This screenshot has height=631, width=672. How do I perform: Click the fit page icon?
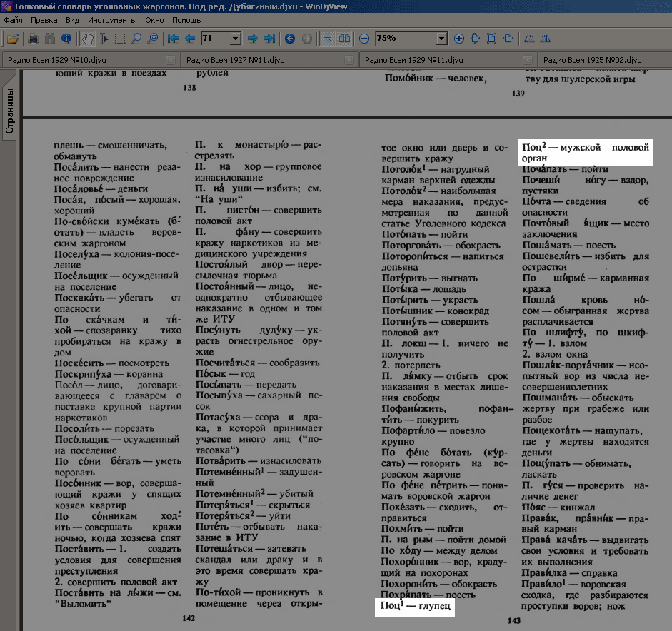tap(491, 39)
